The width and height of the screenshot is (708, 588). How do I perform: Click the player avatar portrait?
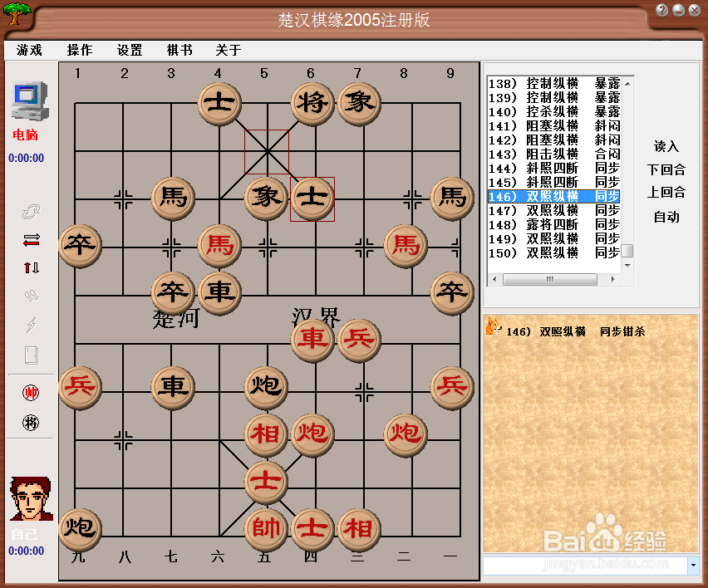31,498
